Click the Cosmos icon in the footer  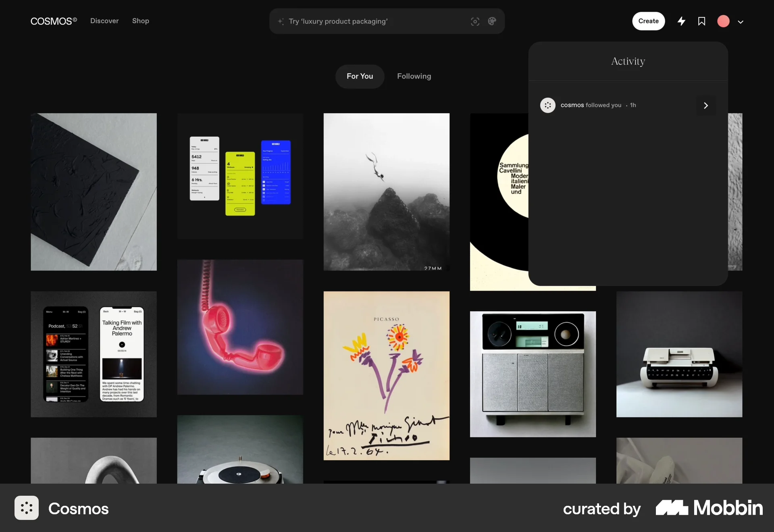click(26, 508)
